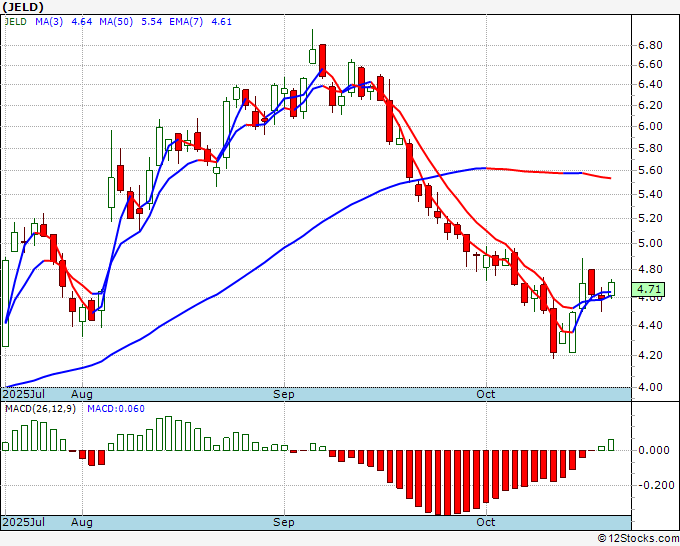
Task: Click the MACD(26,12,9) indicator label
Action: pos(40,409)
